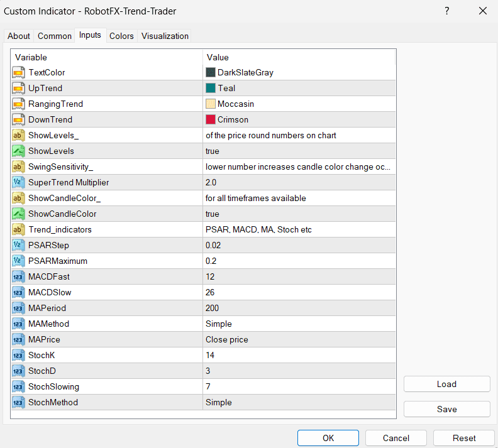Click the boolean icon beside ShowLevels
Screen dimensions: 498x448
click(18, 151)
